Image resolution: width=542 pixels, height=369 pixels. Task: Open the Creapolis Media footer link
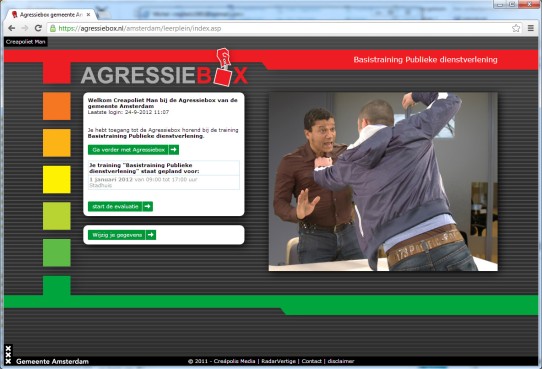tap(234, 361)
